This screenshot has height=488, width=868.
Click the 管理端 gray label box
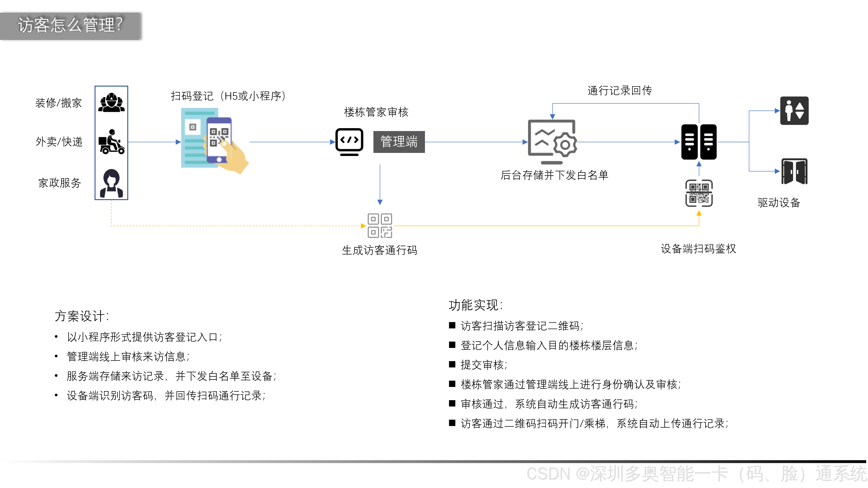coord(399,142)
